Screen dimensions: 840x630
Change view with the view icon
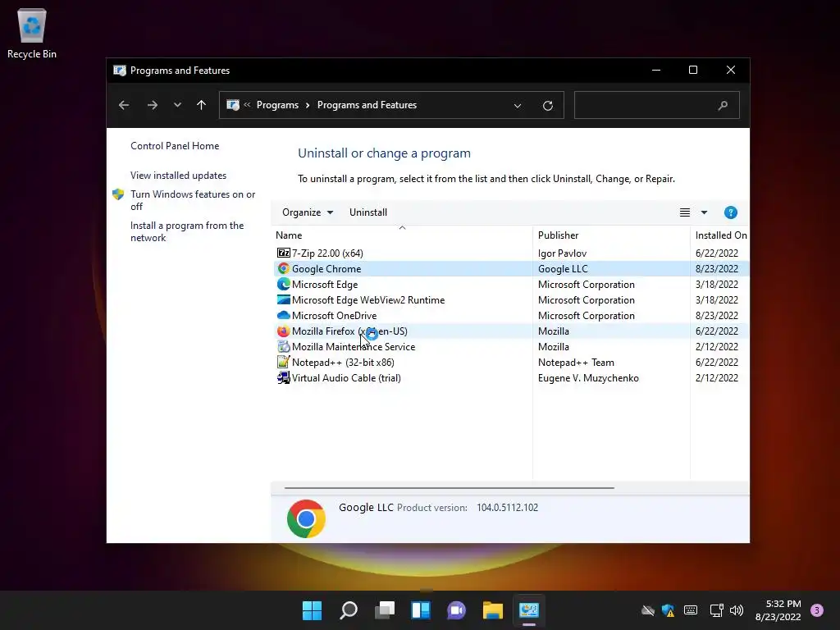point(685,212)
